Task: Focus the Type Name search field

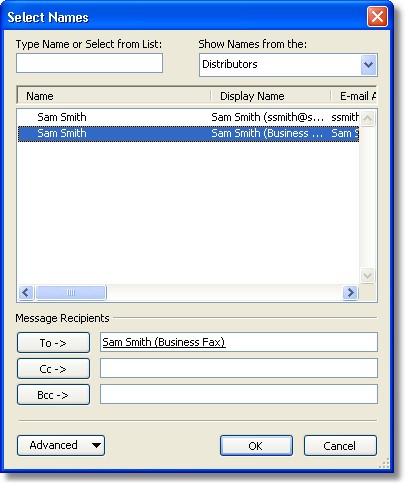Action: pos(89,63)
